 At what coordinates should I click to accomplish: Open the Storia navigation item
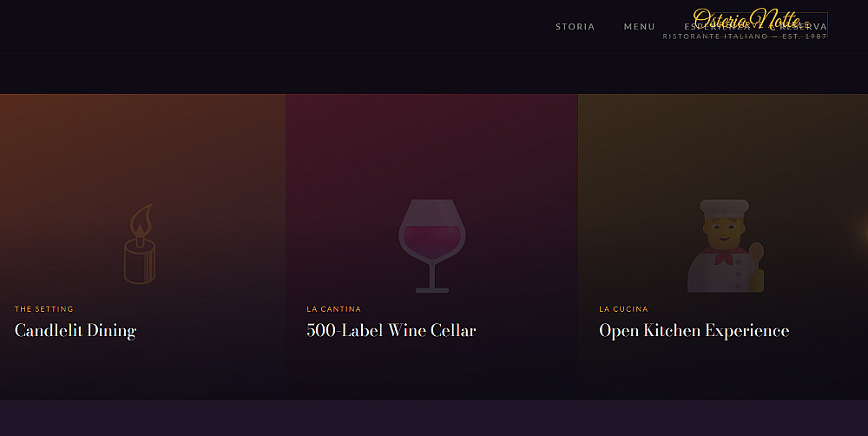coord(575,27)
